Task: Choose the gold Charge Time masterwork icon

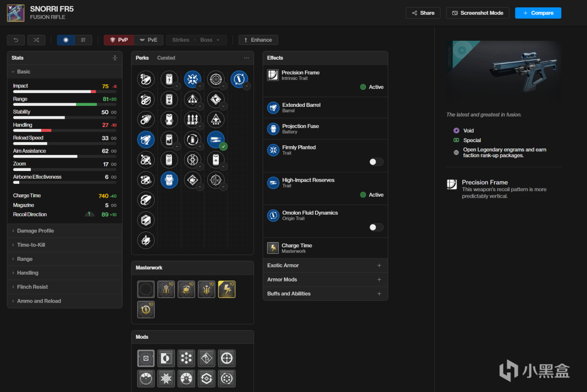Action: 227,289
